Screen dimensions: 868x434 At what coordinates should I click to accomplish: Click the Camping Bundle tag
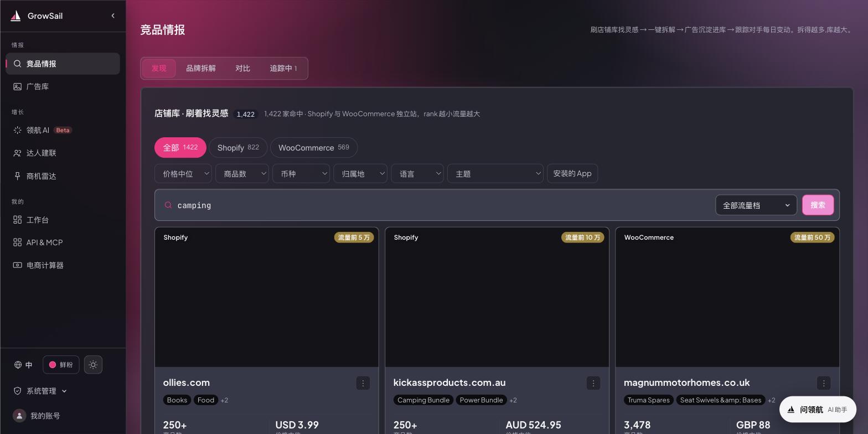(423, 400)
